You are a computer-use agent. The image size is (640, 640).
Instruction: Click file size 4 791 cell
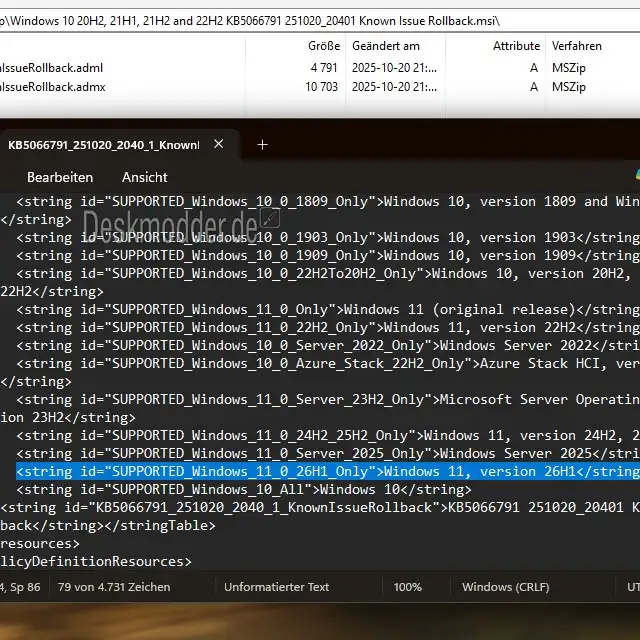pyautogui.click(x=324, y=68)
